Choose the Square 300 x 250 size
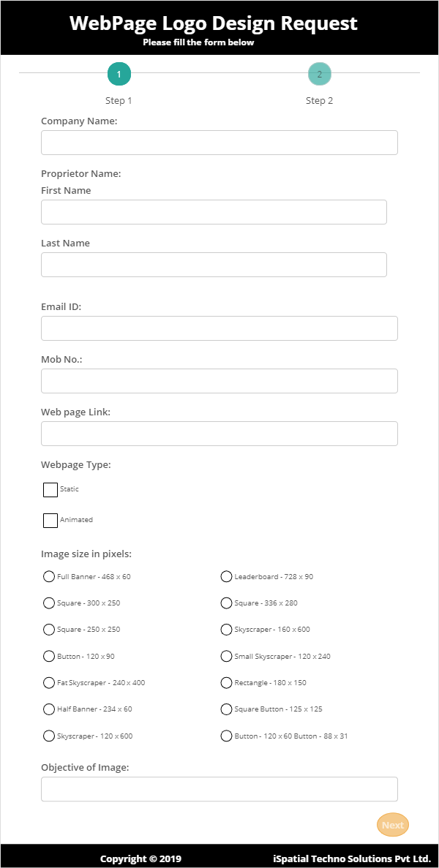 [x=49, y=603]
